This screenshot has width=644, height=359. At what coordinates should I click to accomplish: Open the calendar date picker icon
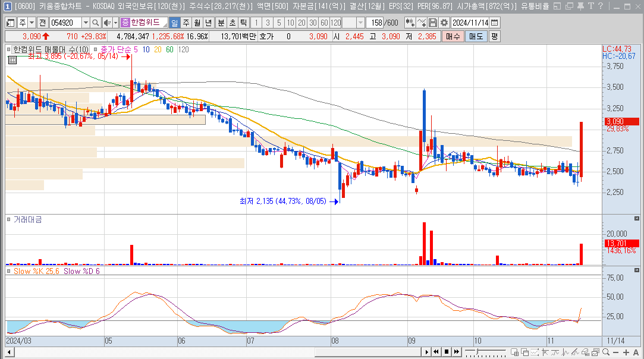click(495, 23)
